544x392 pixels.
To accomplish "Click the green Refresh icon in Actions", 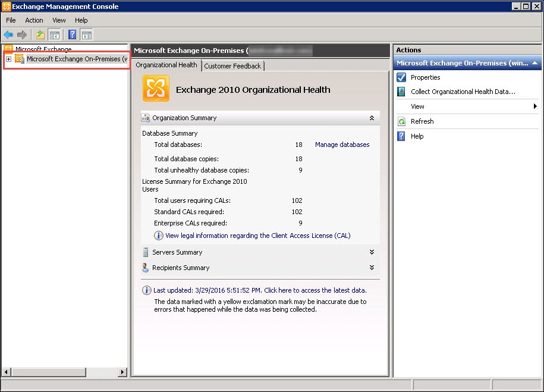I will [x=401, y=121].
